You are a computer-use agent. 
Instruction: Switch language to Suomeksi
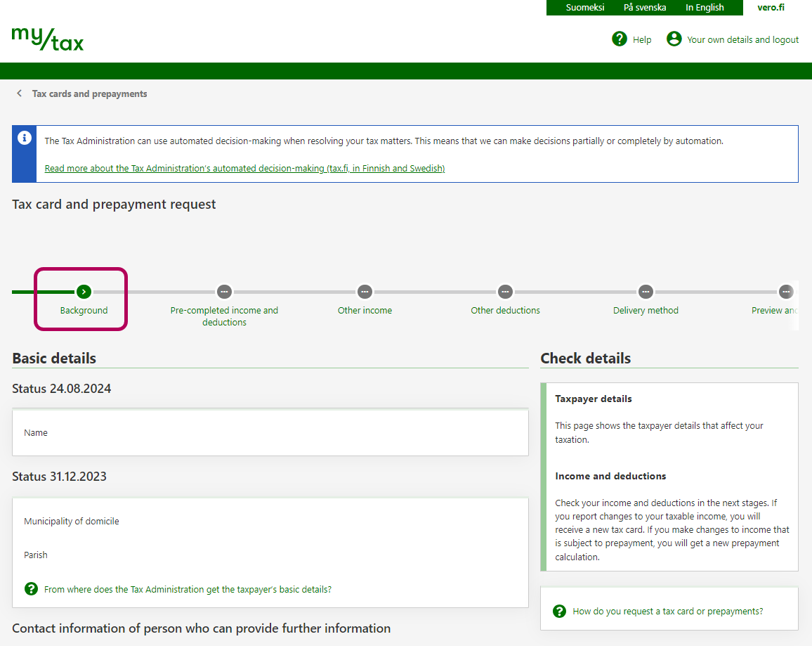pos(584,8)
